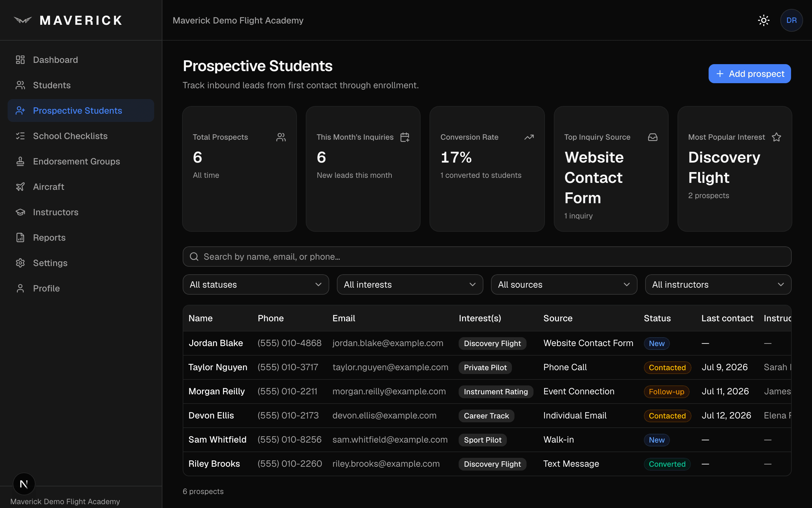812x508 pixels.
Task: Click the Prospective Students user-plus icon
Action: (21, 110)
